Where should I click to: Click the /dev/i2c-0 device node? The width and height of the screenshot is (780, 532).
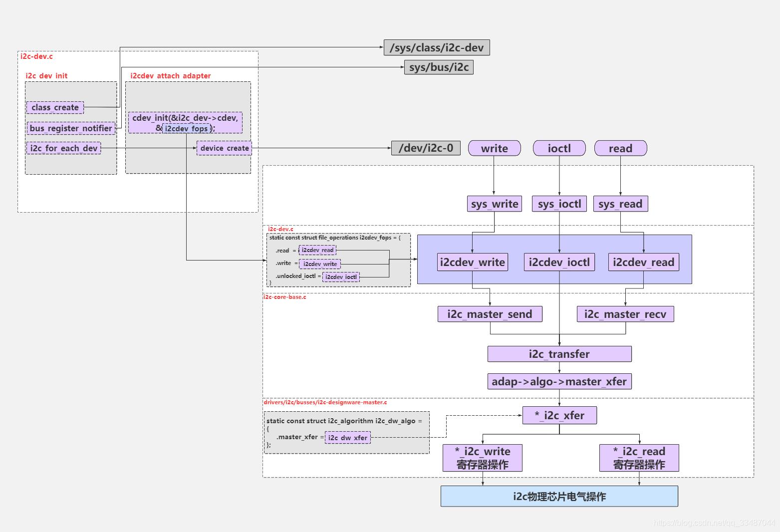[426, 148]
